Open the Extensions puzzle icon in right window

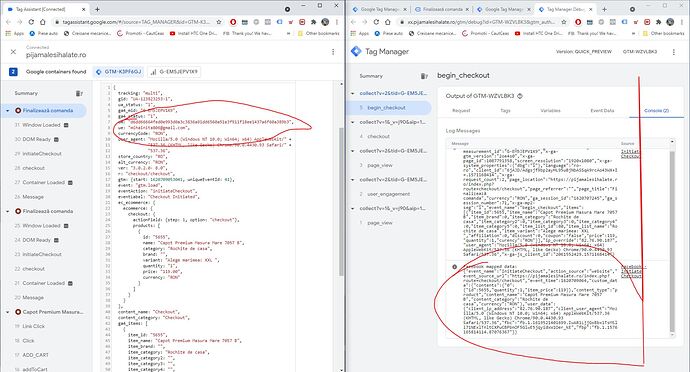click(658, 22)
